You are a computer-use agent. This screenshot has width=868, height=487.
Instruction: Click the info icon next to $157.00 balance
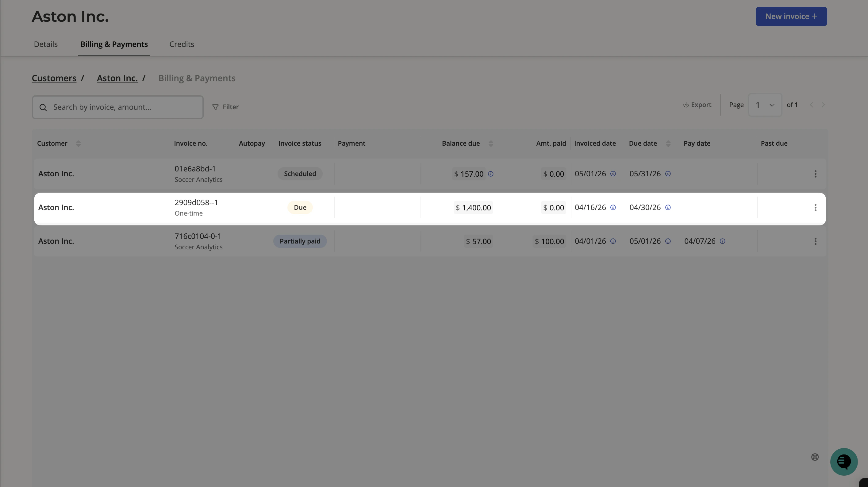tap(491, 174)
